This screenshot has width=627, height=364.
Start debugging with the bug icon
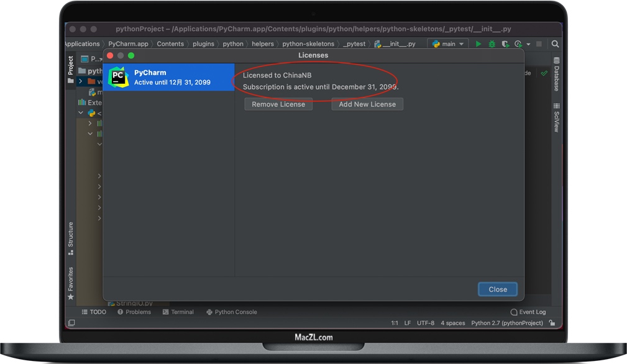click(x=492, y=44)
